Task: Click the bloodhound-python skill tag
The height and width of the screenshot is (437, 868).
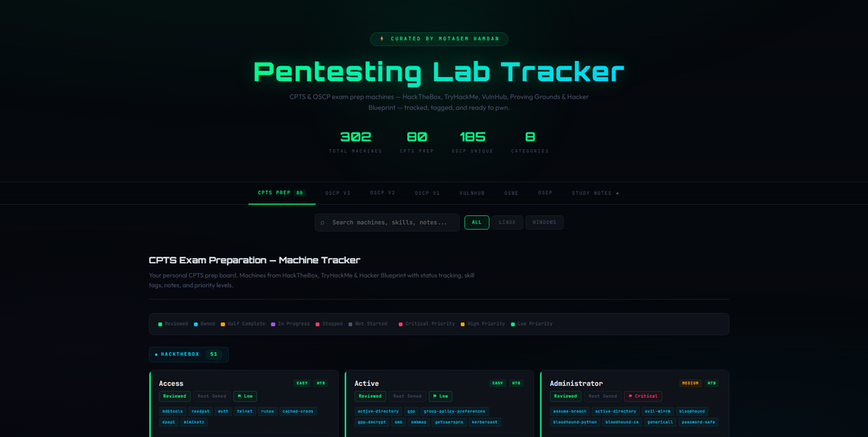Action: 575,422
